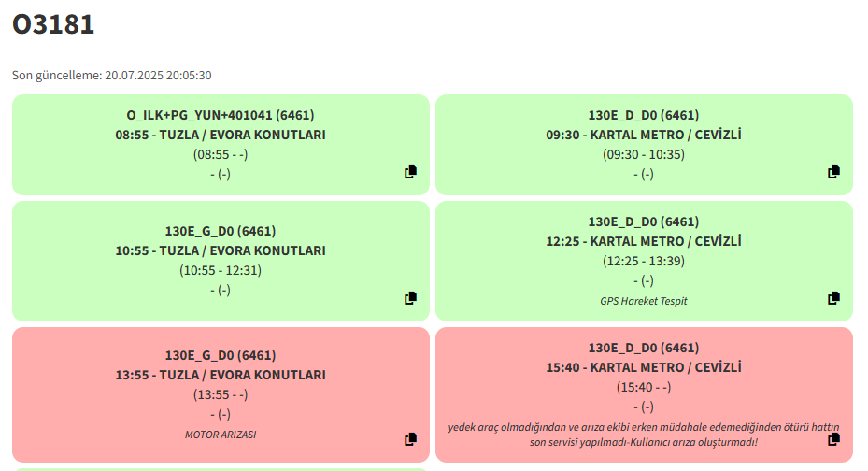This screenshot has height=471, width=868.
Task: Copy the 12:25 Kartal Metro trip details
Action: (x=833, y=298)
